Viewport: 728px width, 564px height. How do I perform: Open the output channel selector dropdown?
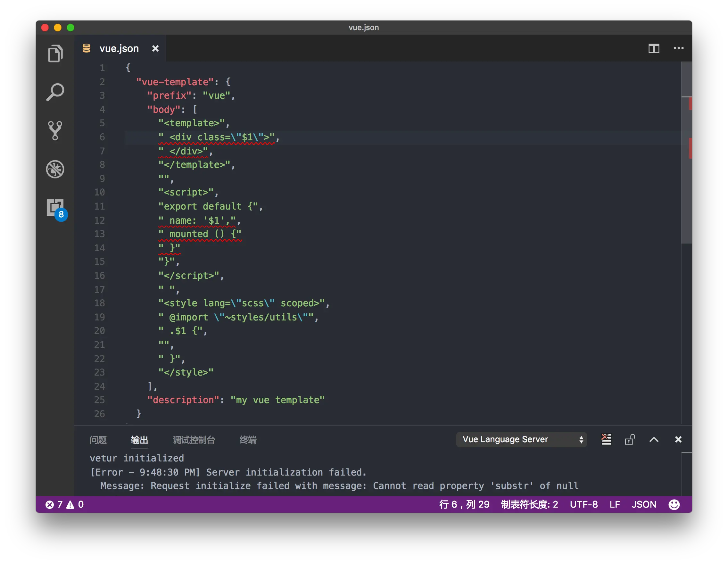(521, 439)
